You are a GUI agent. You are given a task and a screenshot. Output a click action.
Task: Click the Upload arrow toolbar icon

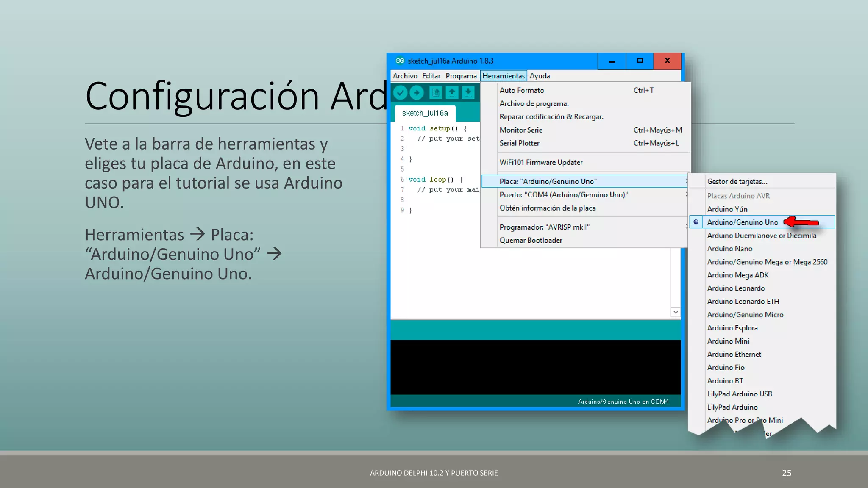click(417, 92)
